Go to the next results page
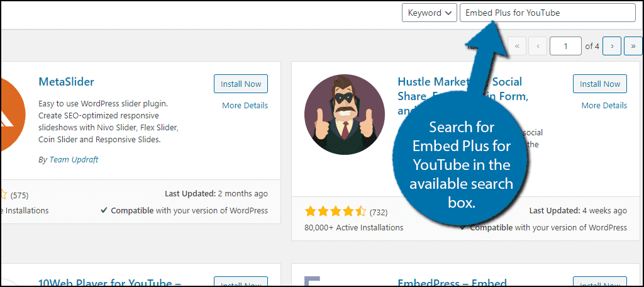Screen dimensions: 644x287 click(x=612, y=46)
